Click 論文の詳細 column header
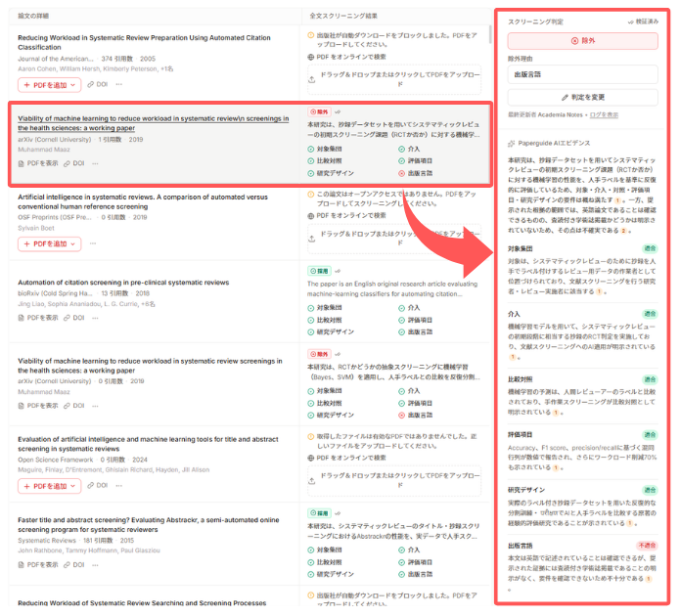This screenshot has width=680, height=616. 33,16
